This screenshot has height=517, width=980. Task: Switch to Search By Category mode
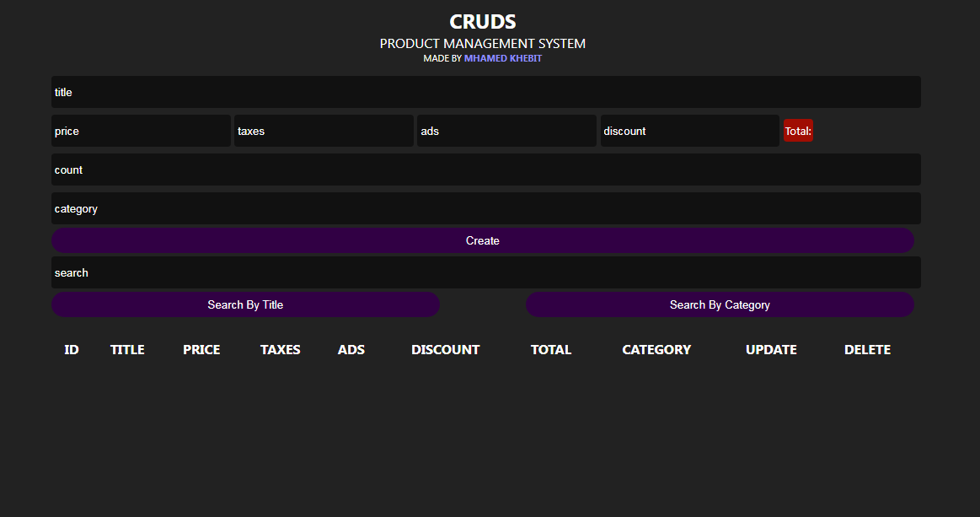click(x=720, y=304)
